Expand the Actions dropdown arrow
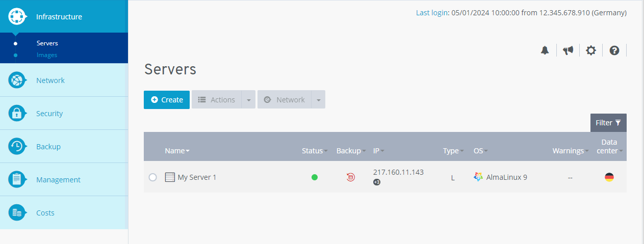Screen dimensions: 644x244 tap(248, 100)
